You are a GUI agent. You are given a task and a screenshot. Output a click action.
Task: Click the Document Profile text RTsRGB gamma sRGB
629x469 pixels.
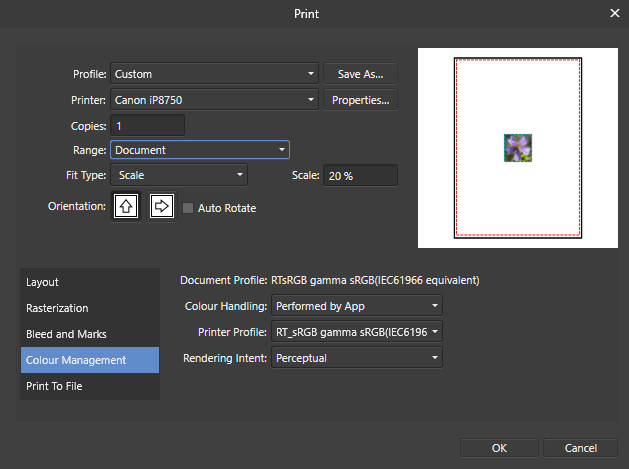375,280
